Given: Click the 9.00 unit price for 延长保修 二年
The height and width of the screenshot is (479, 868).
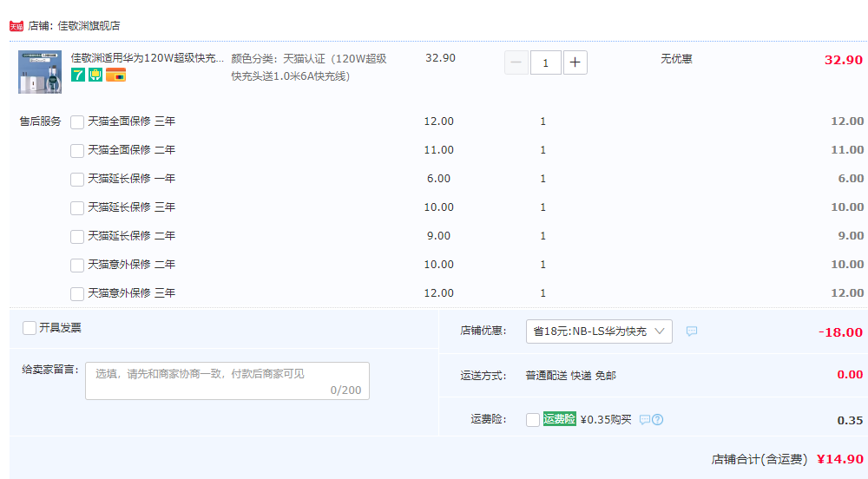Looking at the screenshot, I should pyautogui.click(x=439, y=236).
